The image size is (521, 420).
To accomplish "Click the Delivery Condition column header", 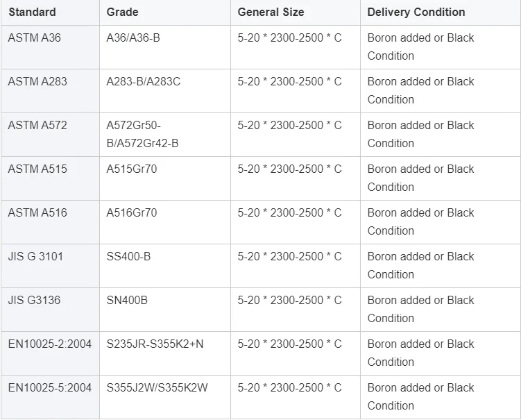I will (x=416, y=12).
